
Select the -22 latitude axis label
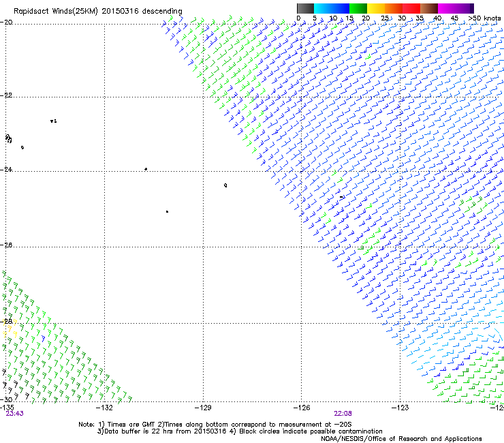[x=6, y=95]
